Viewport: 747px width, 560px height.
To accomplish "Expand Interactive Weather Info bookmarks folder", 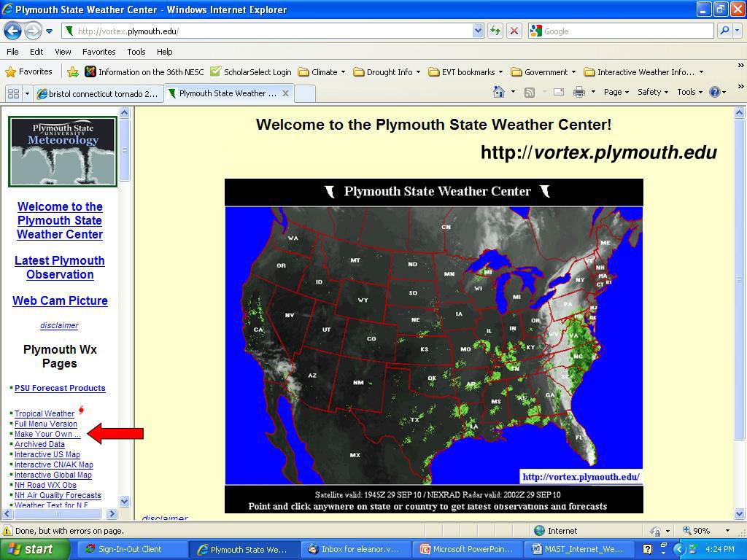I will click(643, 72).
